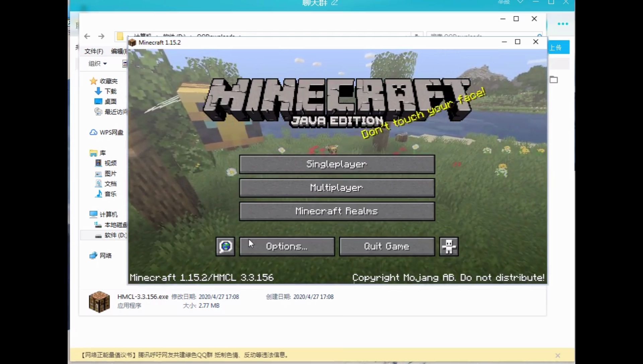Minimize the Minecraft 1.15.2 window

coord(504,42)
